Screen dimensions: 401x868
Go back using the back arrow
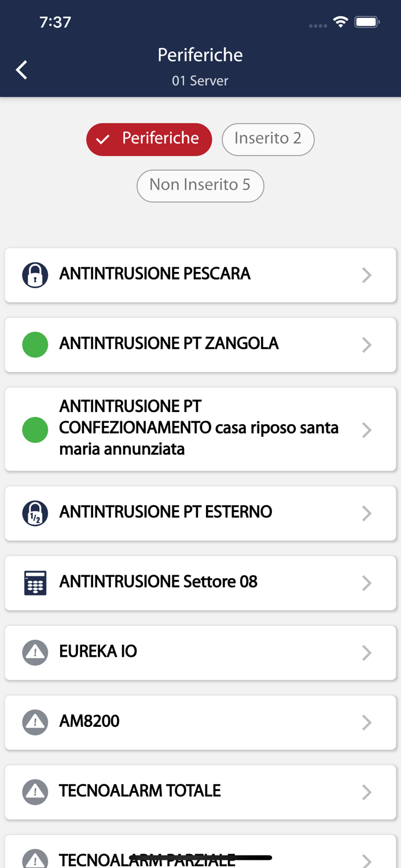point(21,69)
